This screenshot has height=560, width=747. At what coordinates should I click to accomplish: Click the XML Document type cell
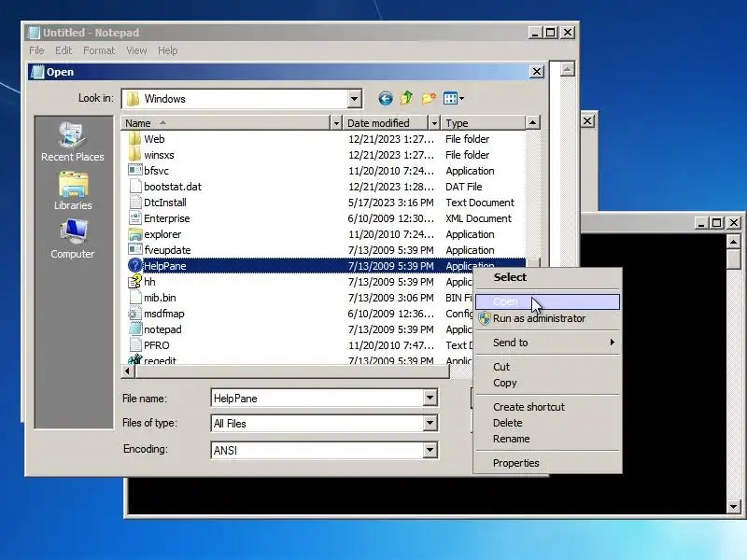point(478,218)
